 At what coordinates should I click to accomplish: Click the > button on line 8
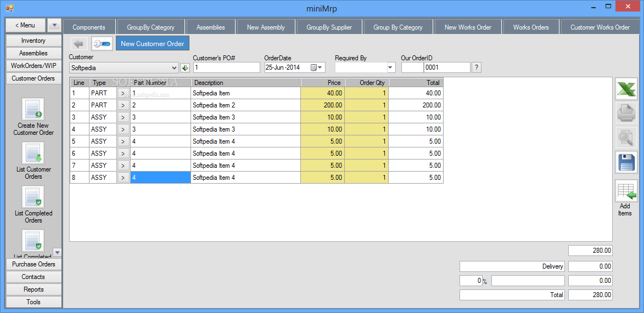click(123, 178)
